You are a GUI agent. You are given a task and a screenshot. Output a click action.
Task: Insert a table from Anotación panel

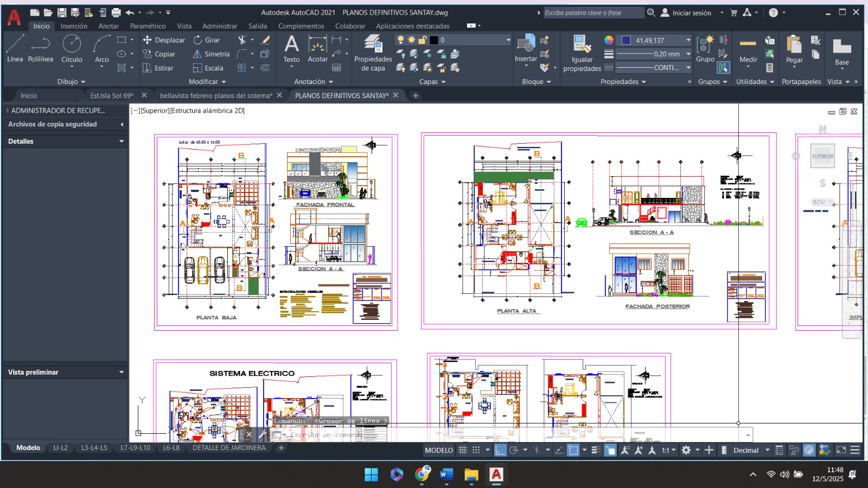pyautogui.click(x=336, y=68)
